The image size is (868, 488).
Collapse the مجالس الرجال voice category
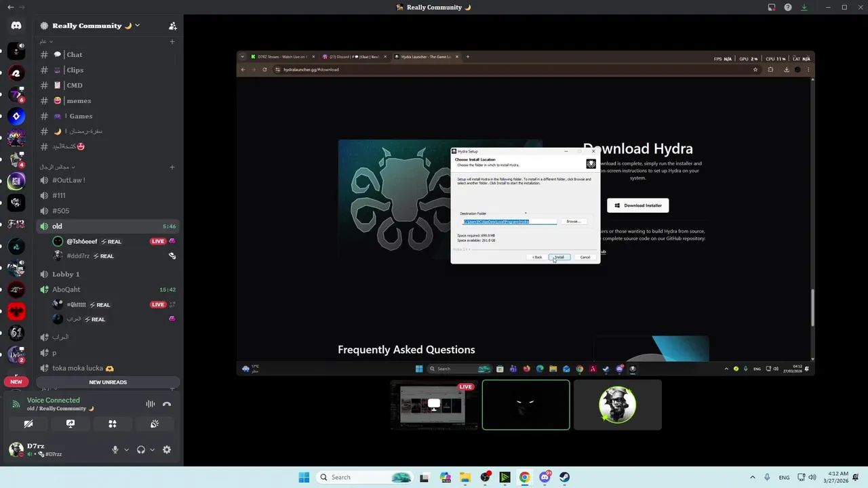point(57,167)
